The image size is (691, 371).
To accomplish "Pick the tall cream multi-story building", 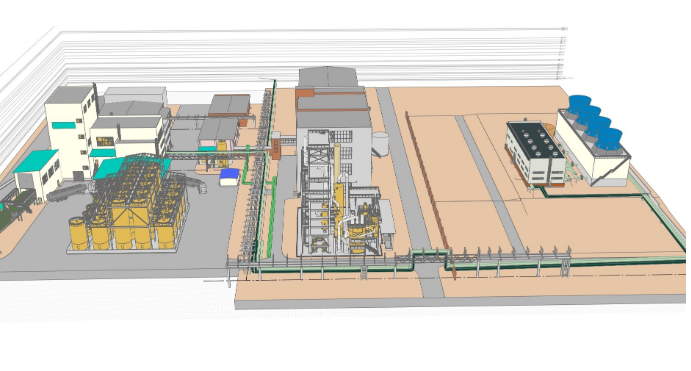I will point(71,132).
